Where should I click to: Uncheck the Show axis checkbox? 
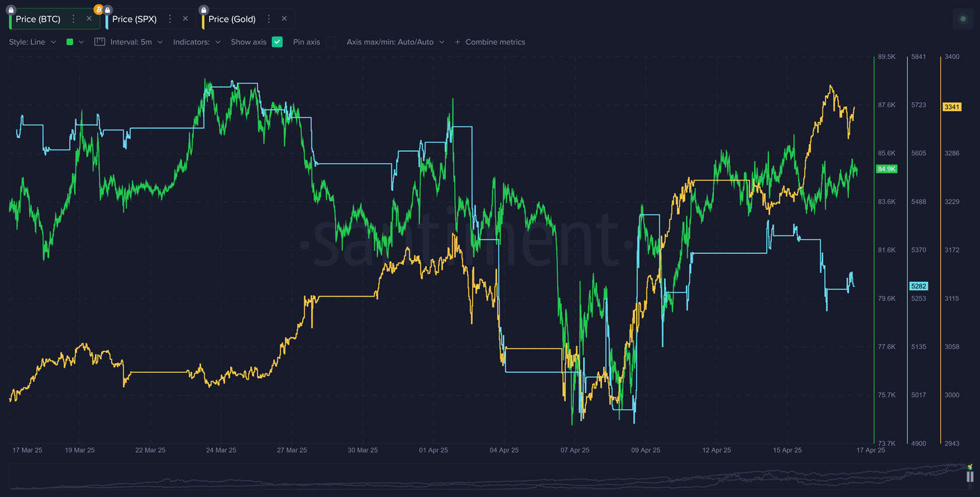(x=277, y=42)
